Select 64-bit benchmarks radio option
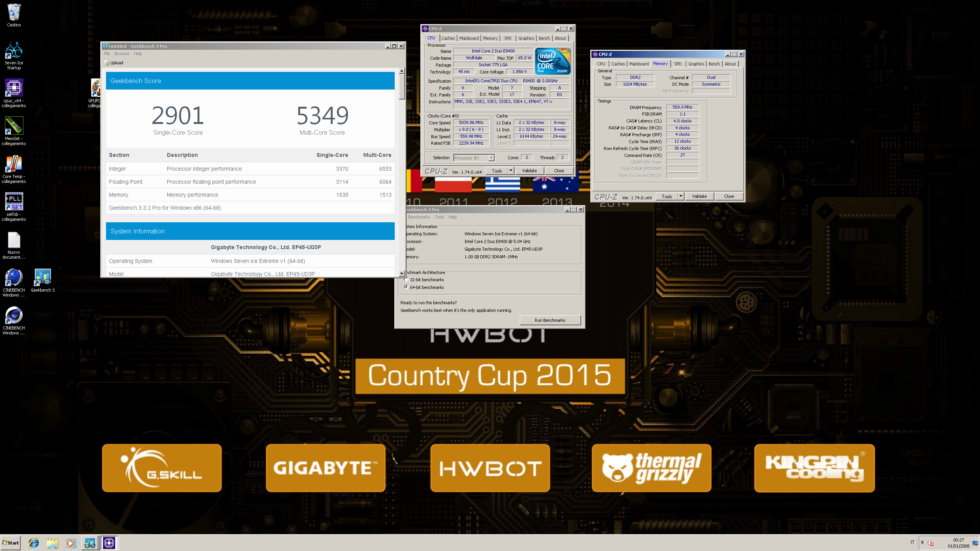This screenshot has height=551, width=980. coord(406,287)
